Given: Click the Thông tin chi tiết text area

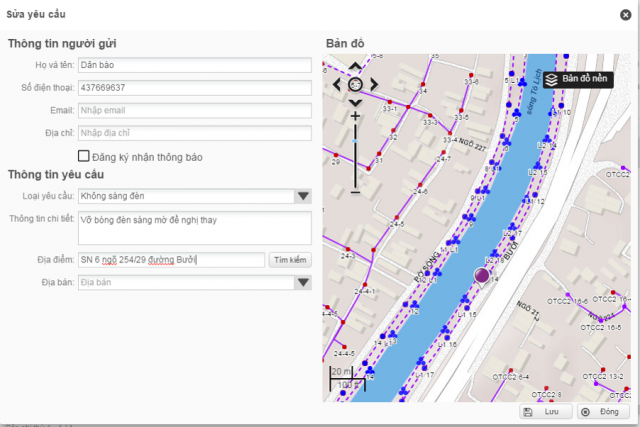Looking at the screenshot, I should coord(195,226).
